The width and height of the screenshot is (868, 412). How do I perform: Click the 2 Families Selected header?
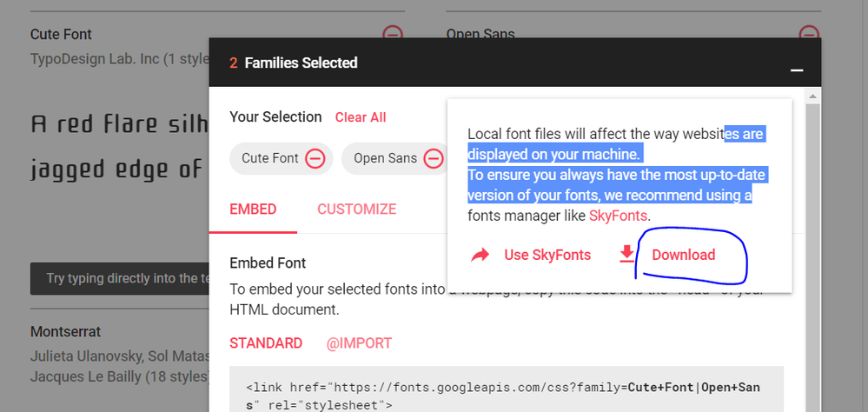(294, 63)
